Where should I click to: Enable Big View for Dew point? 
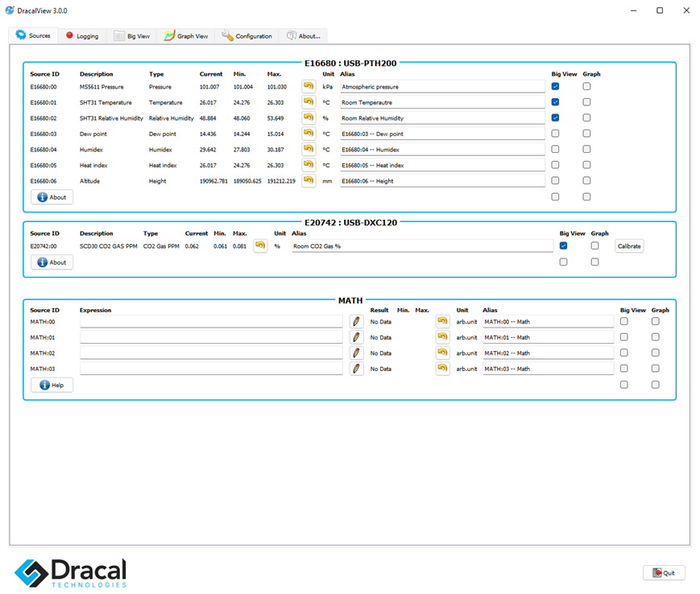pyautogui.click(x=555, y=133)
